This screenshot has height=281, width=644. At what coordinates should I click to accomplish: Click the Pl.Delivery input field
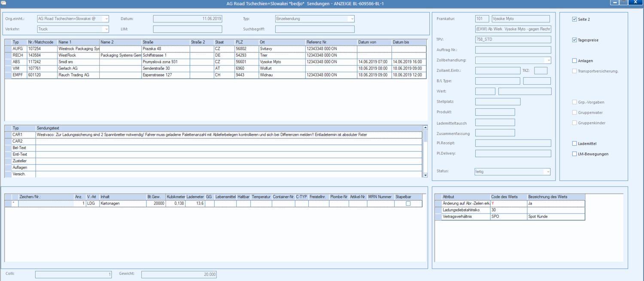pos(513,153)
